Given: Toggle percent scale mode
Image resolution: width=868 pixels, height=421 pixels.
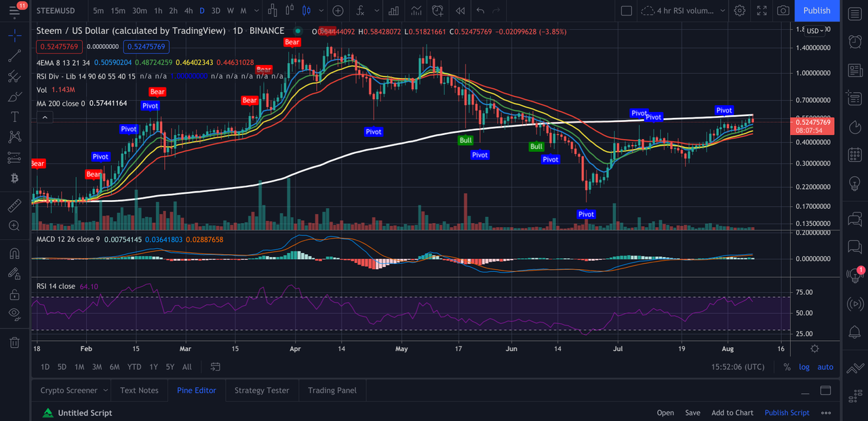Looking at the screenshot, I should [x=787, y=367].
